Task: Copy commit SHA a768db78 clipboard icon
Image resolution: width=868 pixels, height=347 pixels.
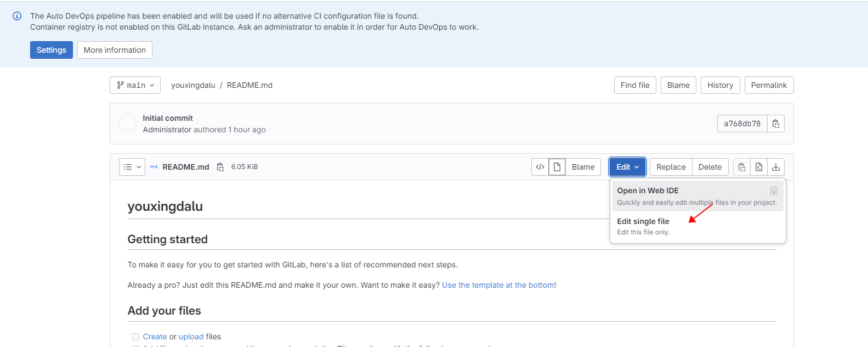Action: pyautogui.click(x=775, y=124)
